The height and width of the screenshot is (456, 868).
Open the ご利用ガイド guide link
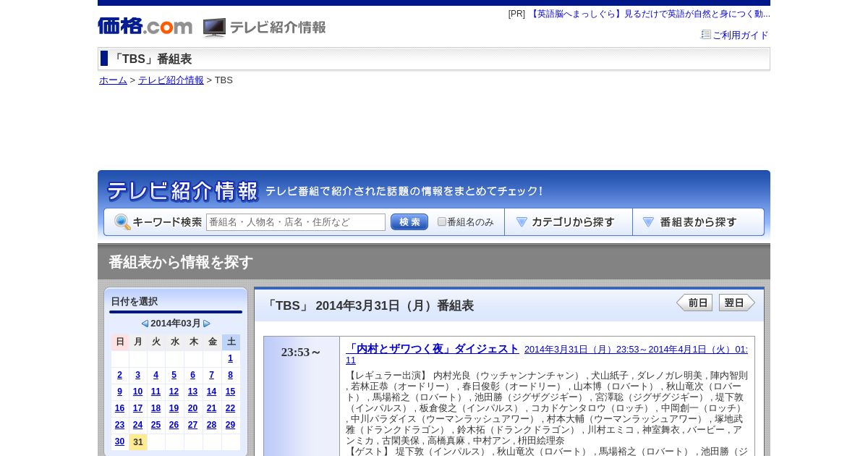(x=740, y=35)
